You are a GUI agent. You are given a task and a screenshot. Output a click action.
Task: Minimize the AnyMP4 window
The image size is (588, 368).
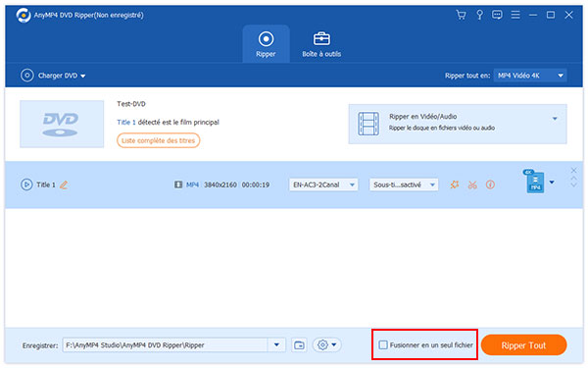click(533, 15)
